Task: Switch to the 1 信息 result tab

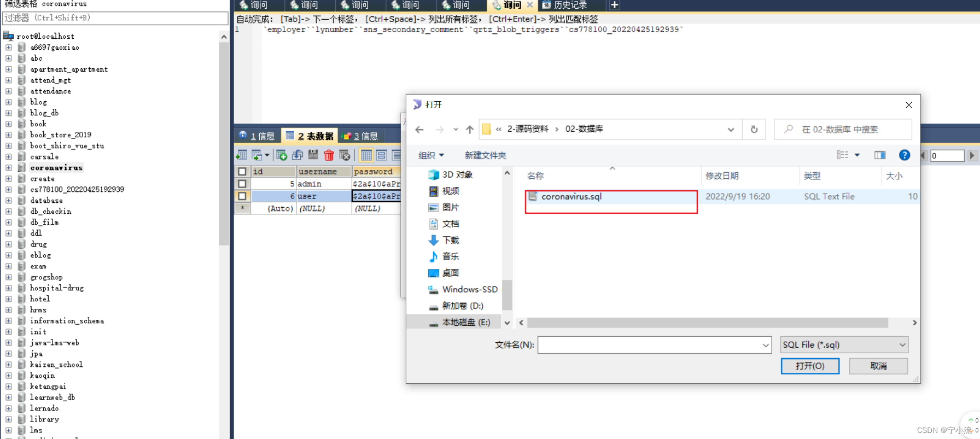Action: click(257, 136)
